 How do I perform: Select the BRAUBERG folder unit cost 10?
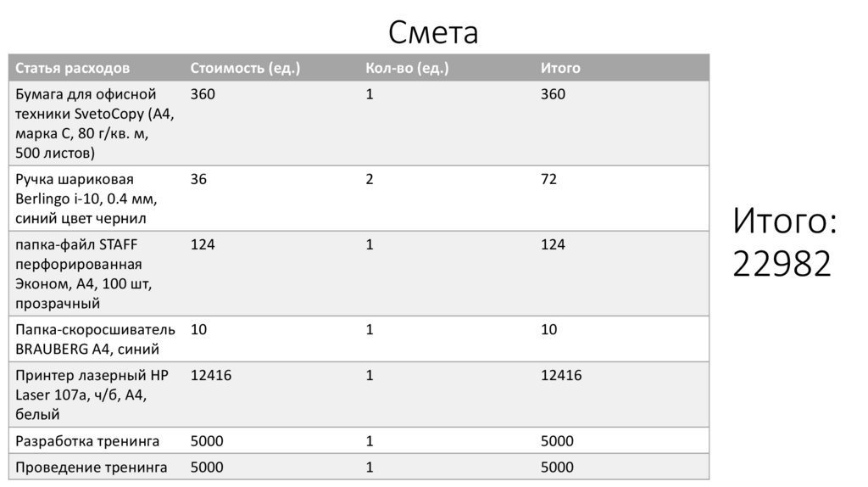point(198,329)
